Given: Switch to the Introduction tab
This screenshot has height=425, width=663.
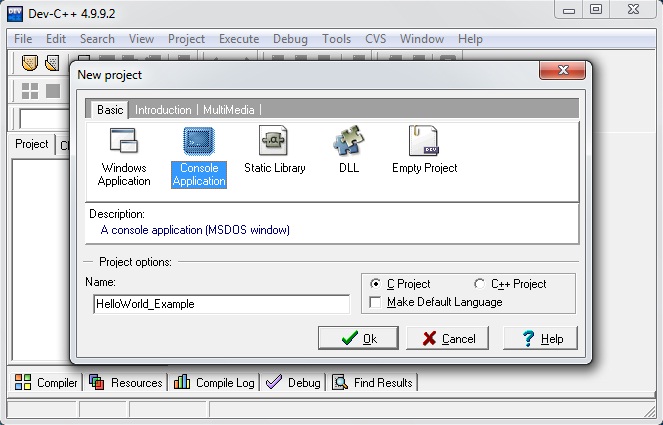Looking at the screenshot, I should pos(163,110).
